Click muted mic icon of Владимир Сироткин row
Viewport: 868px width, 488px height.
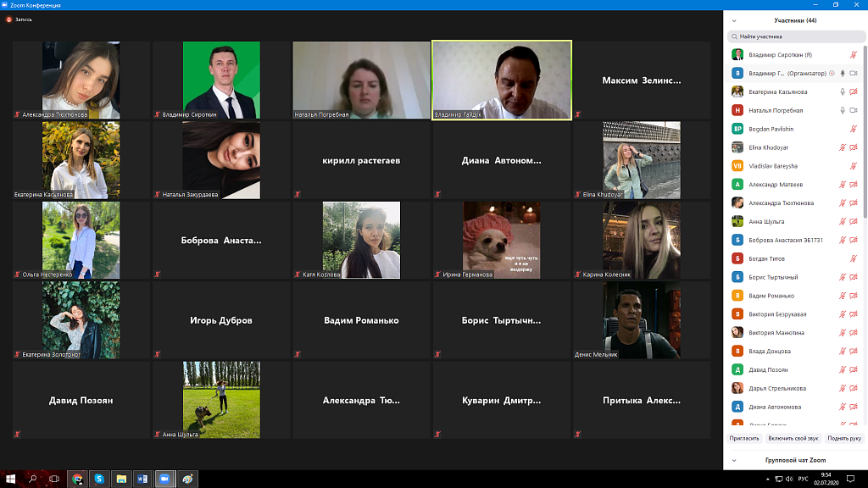(x=854, y=55)
